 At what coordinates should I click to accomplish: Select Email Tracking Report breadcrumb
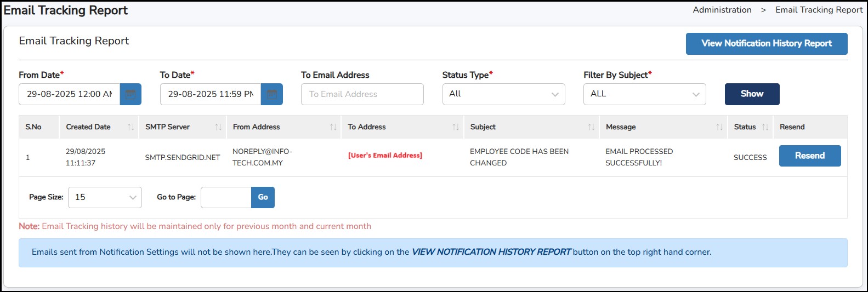point(819,10)
